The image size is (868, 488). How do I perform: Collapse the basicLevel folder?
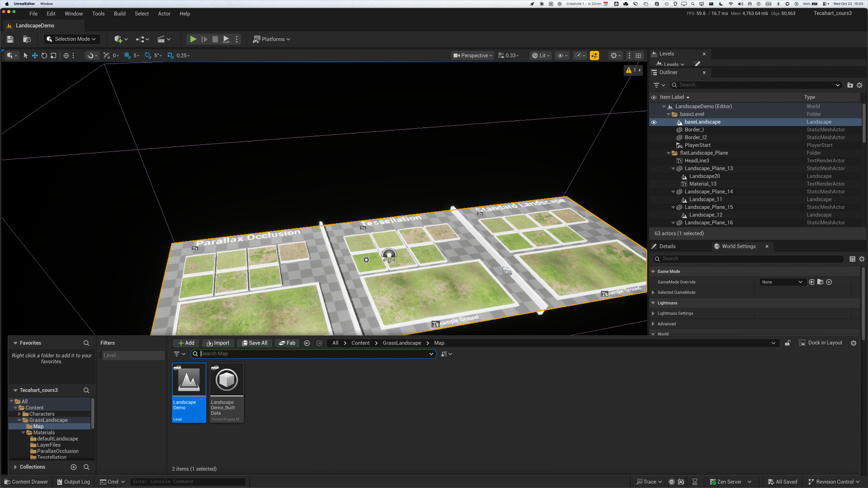click(x=669, y=115)
